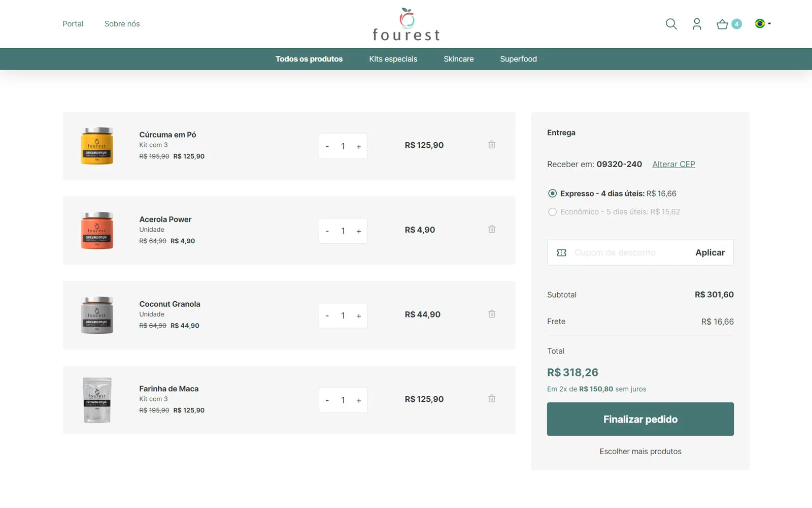Click the Frete value R$ 16,66
This screenshot has width=812, height=508.
click(717, 322)
